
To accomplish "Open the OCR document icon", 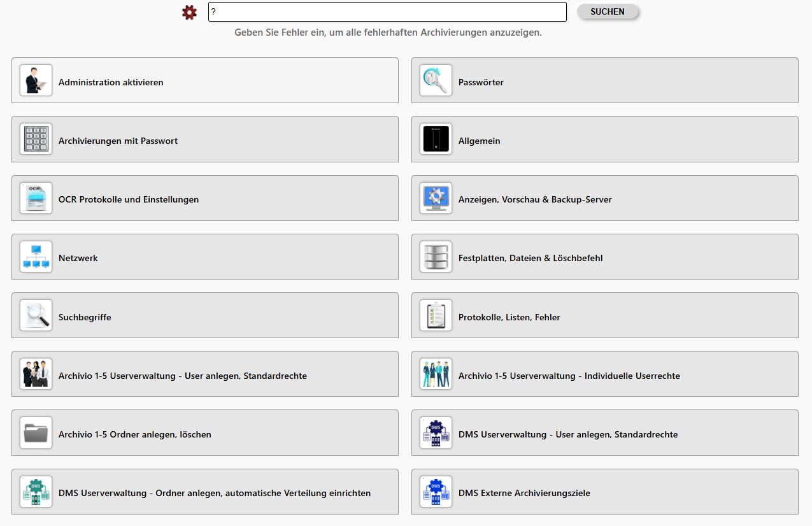I will point(36,198).
